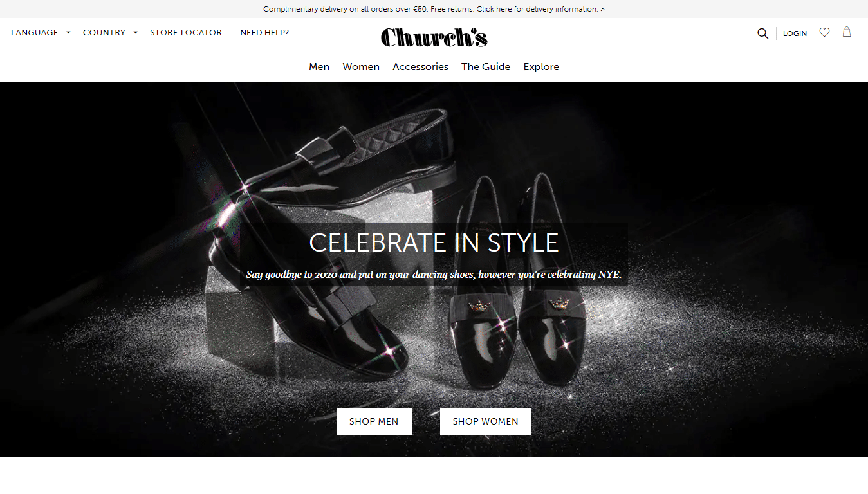This screenshot has height=494, width=868.
Task: Open the Explore menu
Action: [x=541, y=67]
